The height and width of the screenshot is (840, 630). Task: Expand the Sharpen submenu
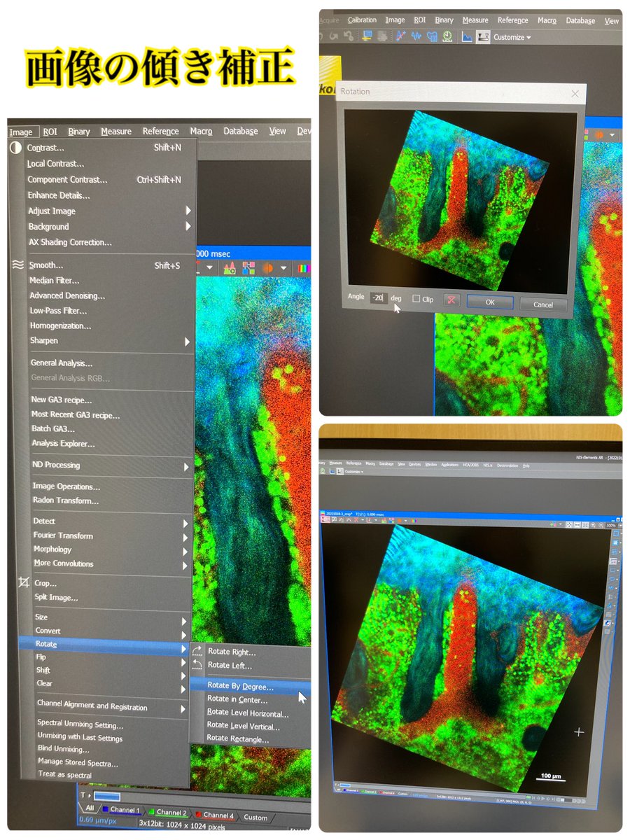108,341
